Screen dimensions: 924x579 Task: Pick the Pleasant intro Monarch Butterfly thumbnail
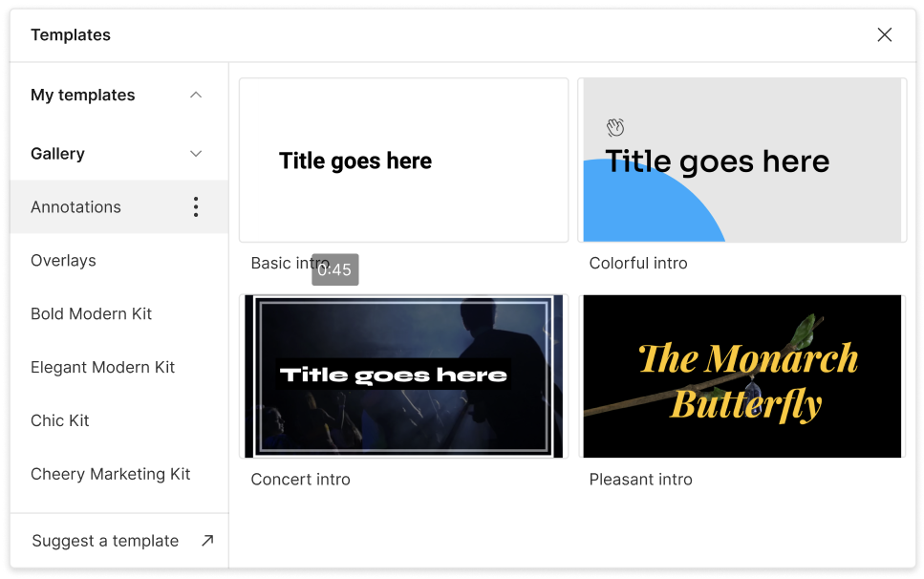[x=741, y=376]
